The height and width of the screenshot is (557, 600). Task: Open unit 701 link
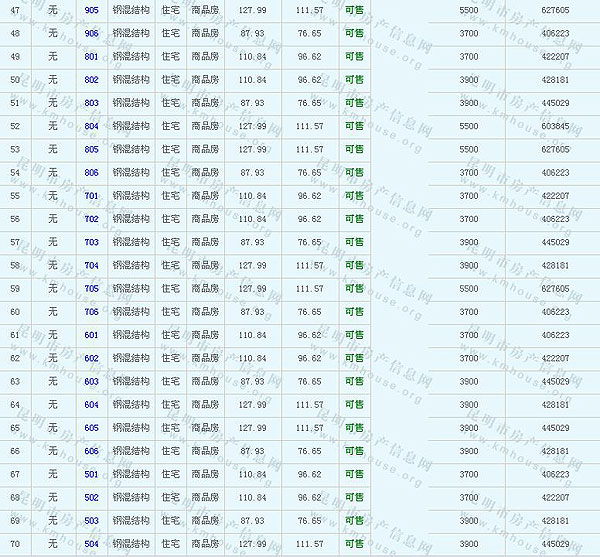pos(92,196)
